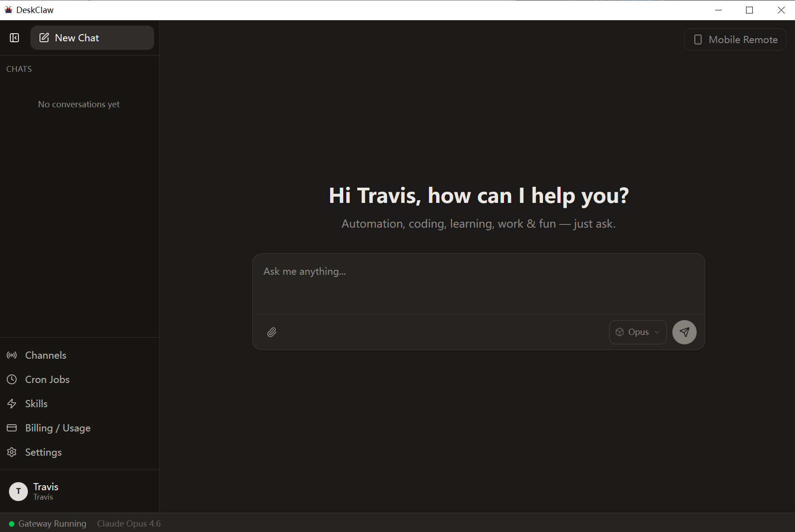Image resolution: width=795 pixels, height=532 pixels.
Task: Click the paperclip attach file icon
Action: 272,332
